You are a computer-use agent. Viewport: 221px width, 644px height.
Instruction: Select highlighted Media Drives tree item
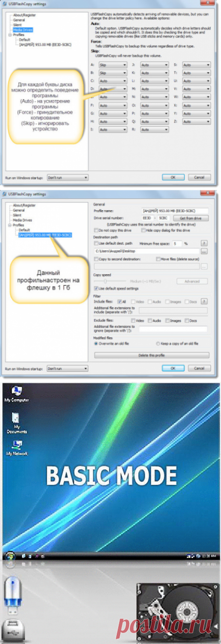pyautogui.click(x=22, y=30)
